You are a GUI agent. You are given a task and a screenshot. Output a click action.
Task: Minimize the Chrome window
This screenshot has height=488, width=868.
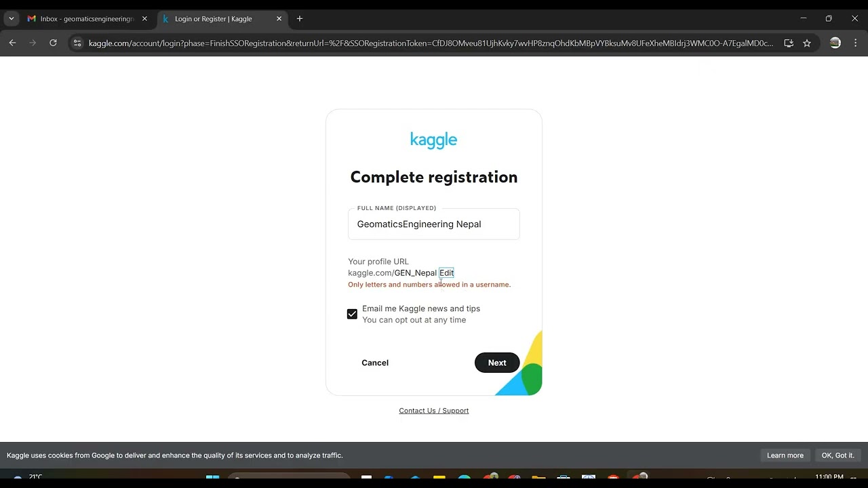click(803, 18)
